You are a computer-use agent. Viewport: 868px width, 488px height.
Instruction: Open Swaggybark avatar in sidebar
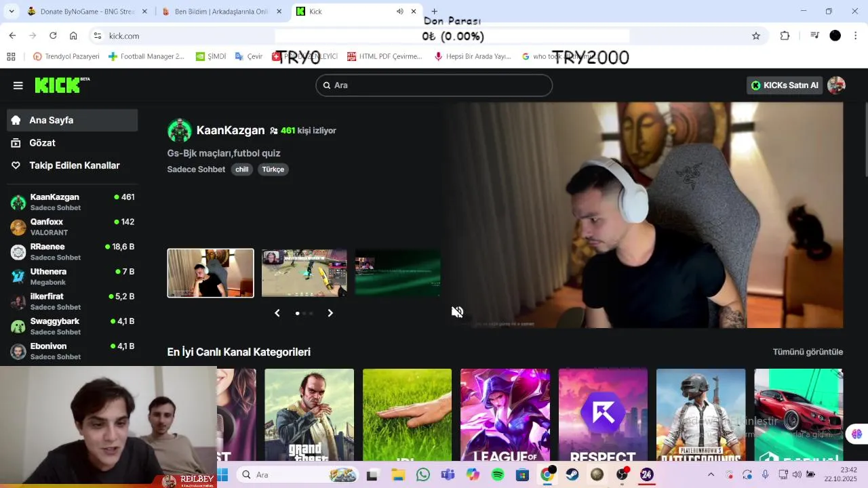point(18,327)
